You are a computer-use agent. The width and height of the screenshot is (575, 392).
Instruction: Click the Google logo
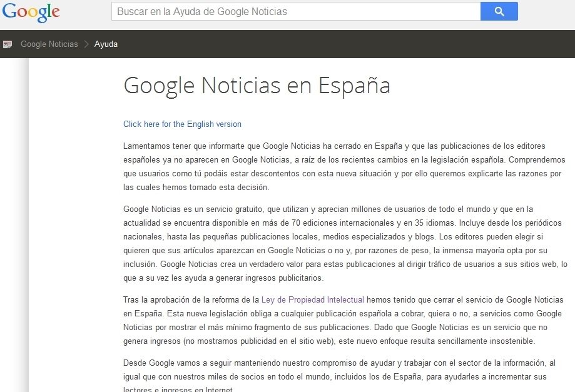(x=31, y=12)
